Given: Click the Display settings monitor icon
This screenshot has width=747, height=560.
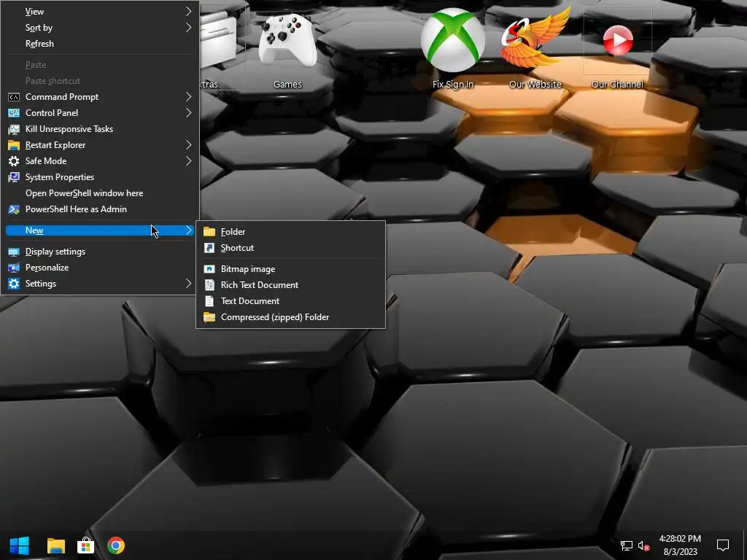Looking at the screenshot, I should click(x=14, y=252).
